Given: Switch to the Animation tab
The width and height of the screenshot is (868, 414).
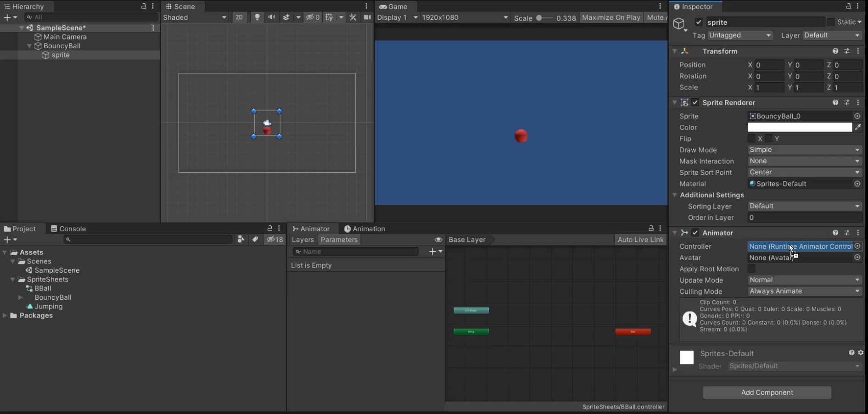Looking at the screenshot, I should pyautogui.click(x=364, y=229).
